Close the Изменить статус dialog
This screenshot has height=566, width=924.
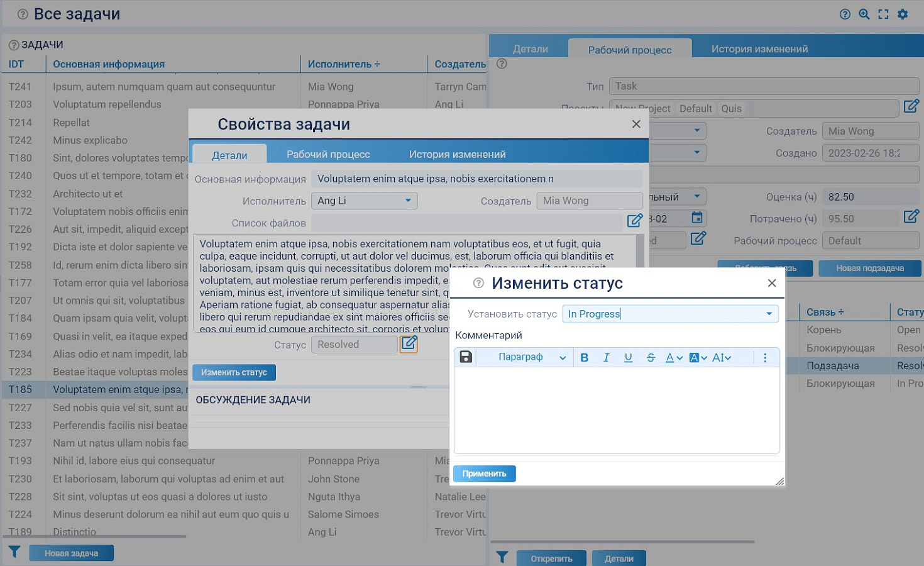pyautogui.click(x=772, y=283)
